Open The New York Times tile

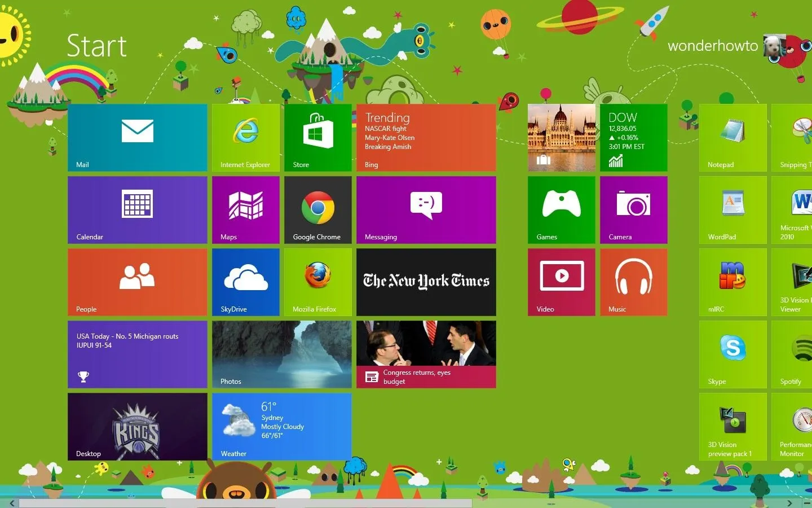pos(426,282)
